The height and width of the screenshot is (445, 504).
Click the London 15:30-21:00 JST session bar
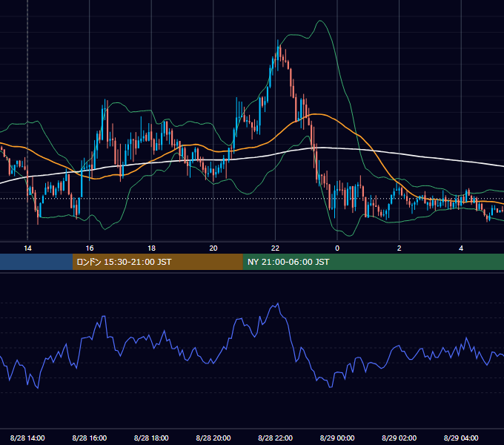point(157,262)
